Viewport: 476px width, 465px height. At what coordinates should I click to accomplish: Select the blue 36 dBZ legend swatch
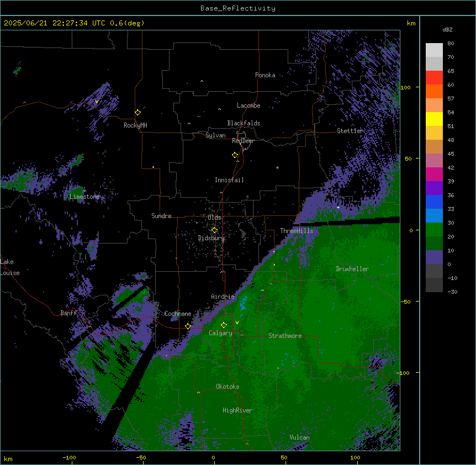tap(434, 202)
